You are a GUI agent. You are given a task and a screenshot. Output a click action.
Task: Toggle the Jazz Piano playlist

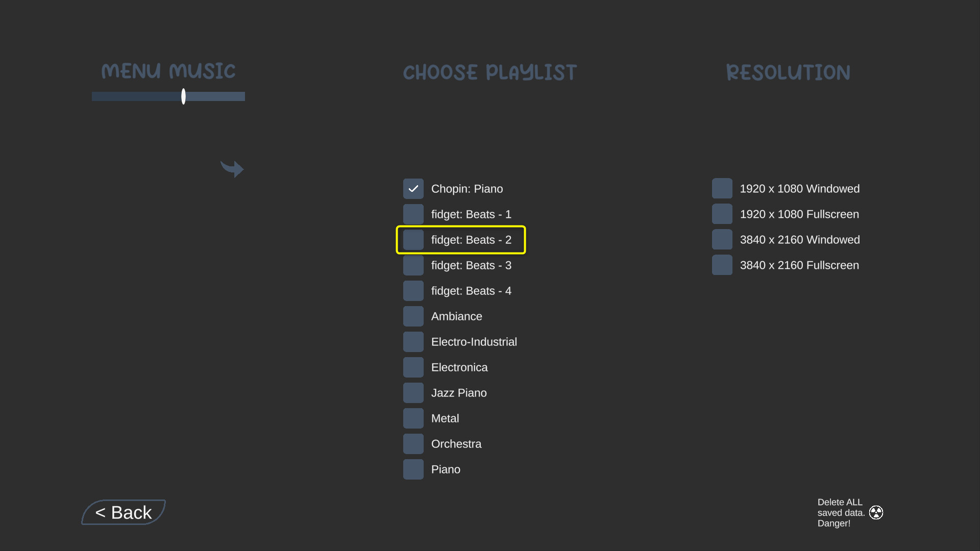(x=413, y=392)
